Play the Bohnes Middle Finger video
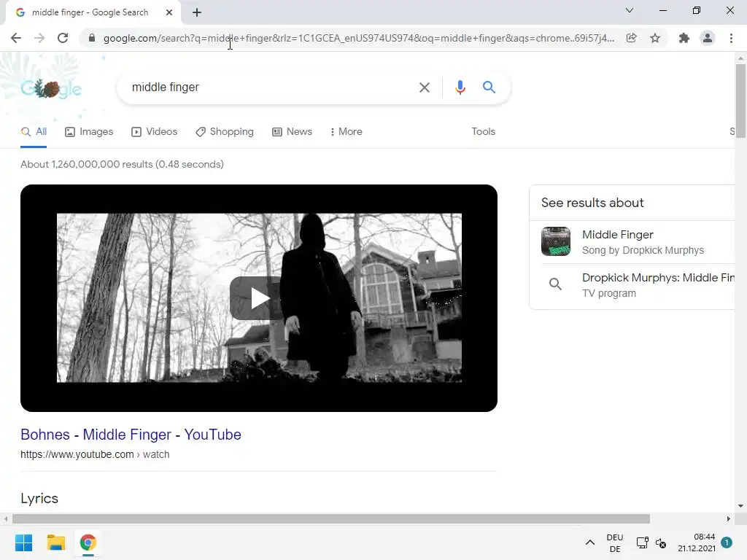This screenshot has width=747, height=560. (x=259, y=298)
